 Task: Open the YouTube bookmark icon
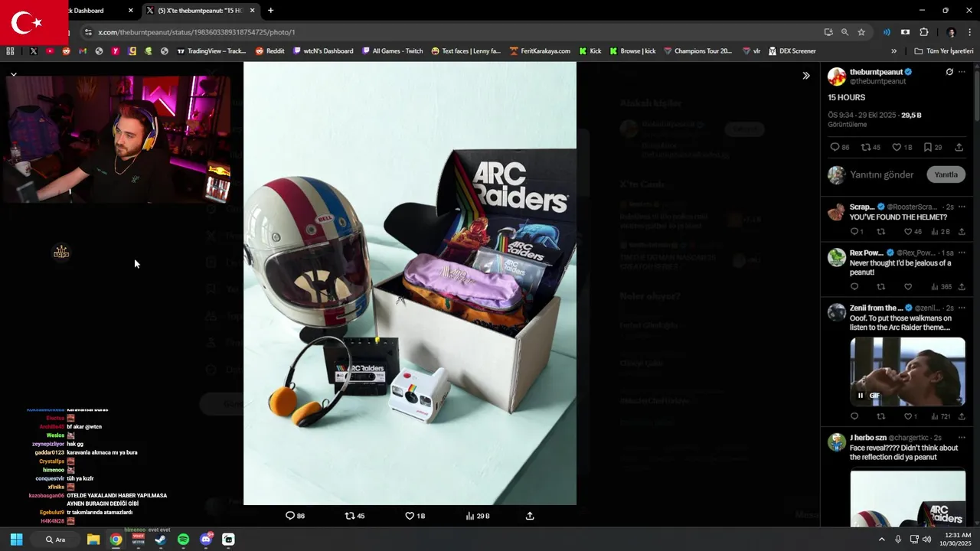(50, 51)
